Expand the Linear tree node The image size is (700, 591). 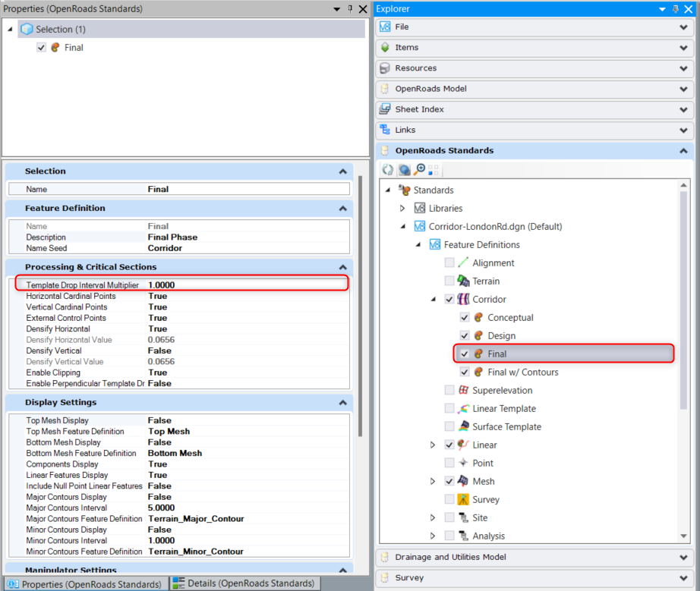[x=433, y=445]
